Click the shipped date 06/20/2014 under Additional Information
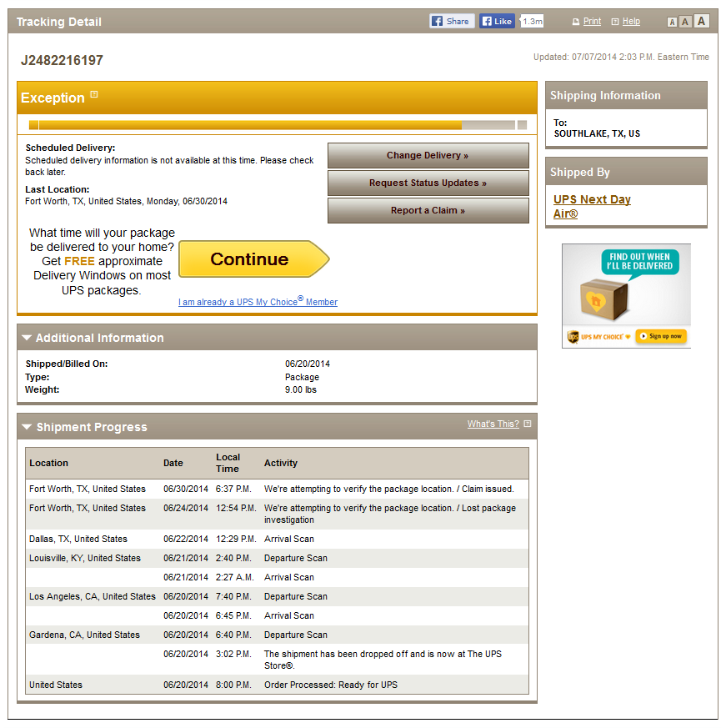 pyautogui.click(x=308, y=364)
